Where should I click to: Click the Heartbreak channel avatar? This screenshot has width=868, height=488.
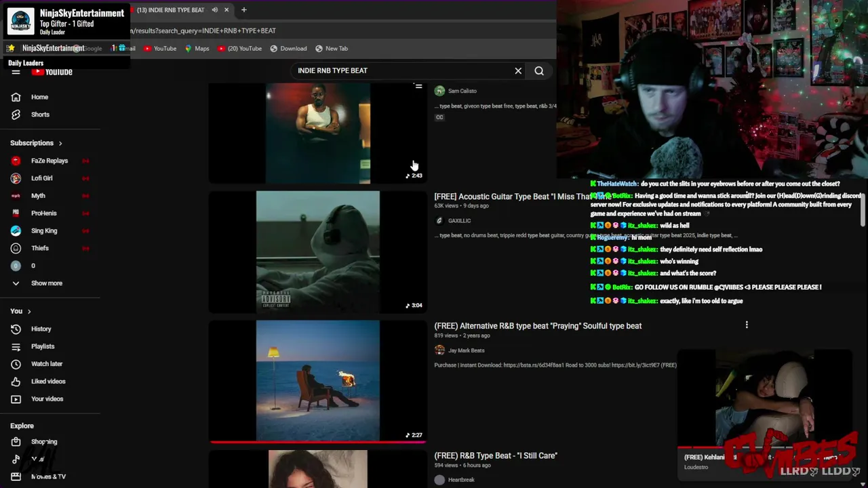point(439,480)
